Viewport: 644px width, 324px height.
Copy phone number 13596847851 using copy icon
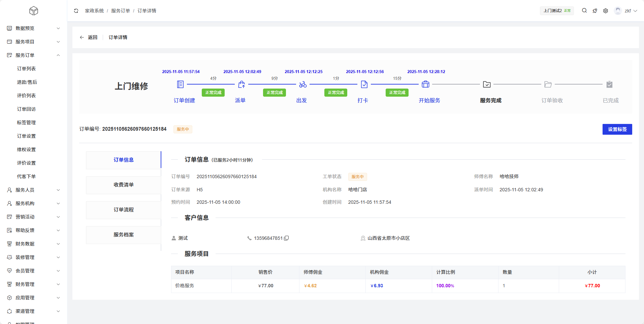[x=287, y=238]
